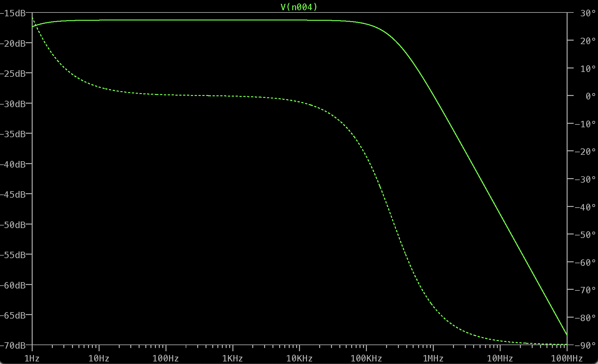Select the -25dB magnitude axis label

click(x=13, y=74)
